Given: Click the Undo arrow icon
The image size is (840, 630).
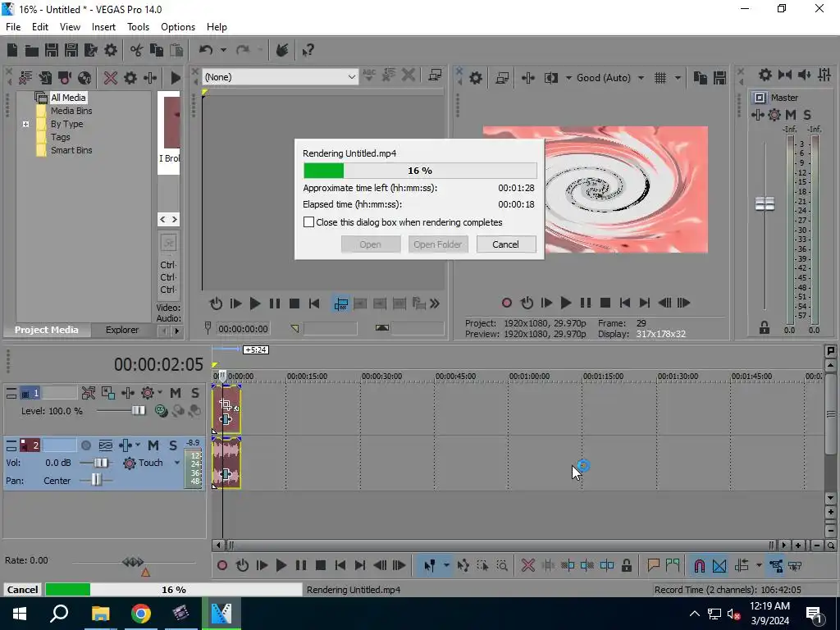Looking at the screenshot, I should 206,50.
